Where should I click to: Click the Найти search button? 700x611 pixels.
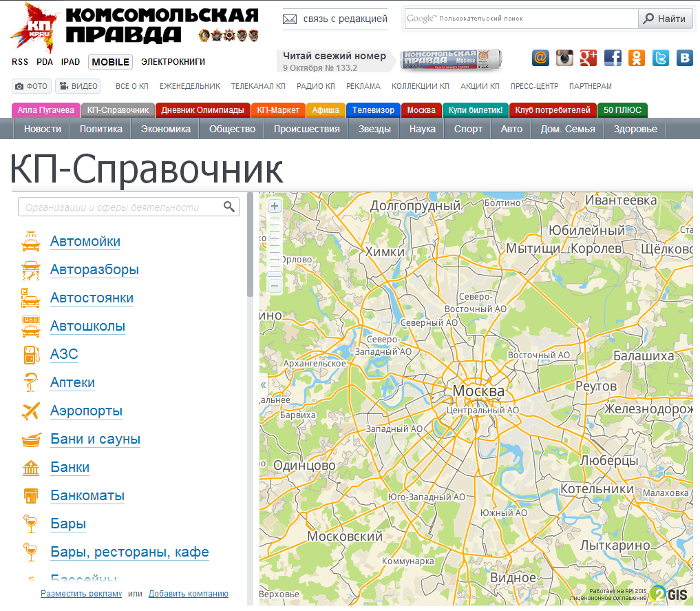coord(665,19)
